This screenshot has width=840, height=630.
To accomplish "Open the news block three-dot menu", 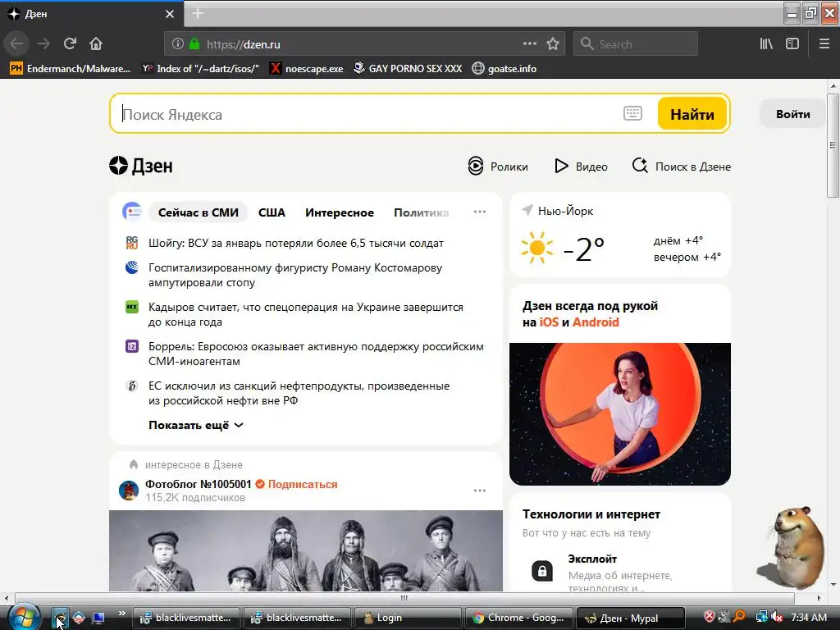I will coord(479,212).
